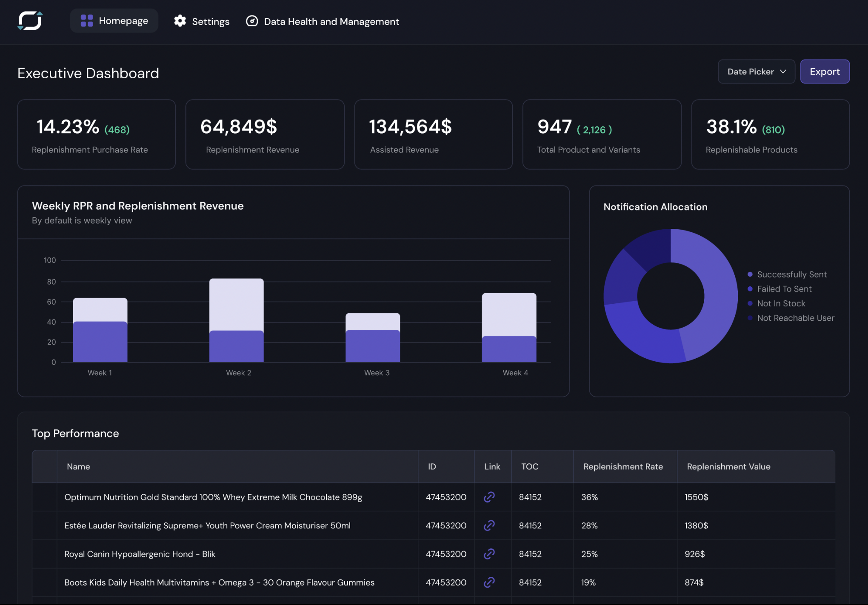Click the Export button
Image resolution: width=868 pixels, height=605 pixels.
point(825,71)
